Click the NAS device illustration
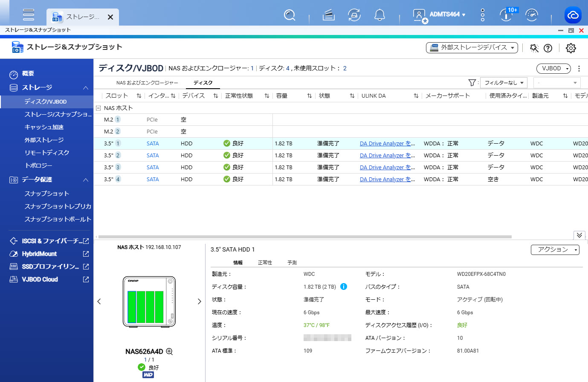Image resolution: width=588 pixels, height=382 pixels. click(x=149, y=302)
